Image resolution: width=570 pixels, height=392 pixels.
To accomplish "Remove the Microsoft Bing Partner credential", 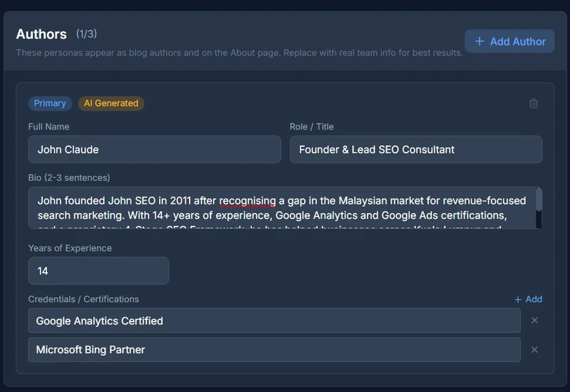I will coord(534,350).
